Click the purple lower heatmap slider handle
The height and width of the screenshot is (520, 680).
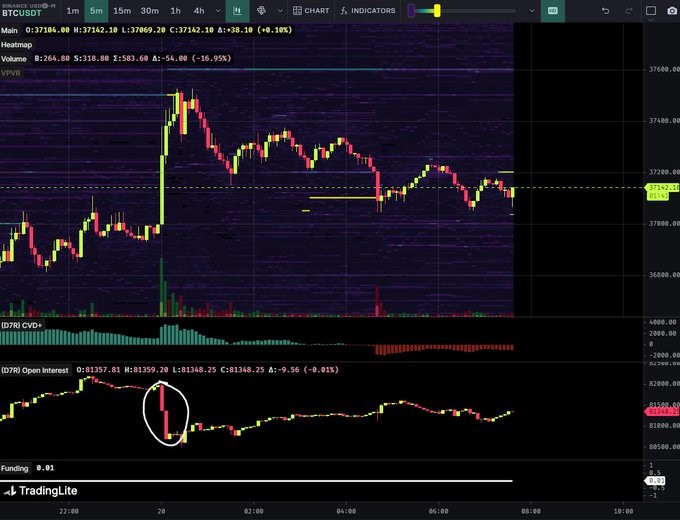[411, 11]
